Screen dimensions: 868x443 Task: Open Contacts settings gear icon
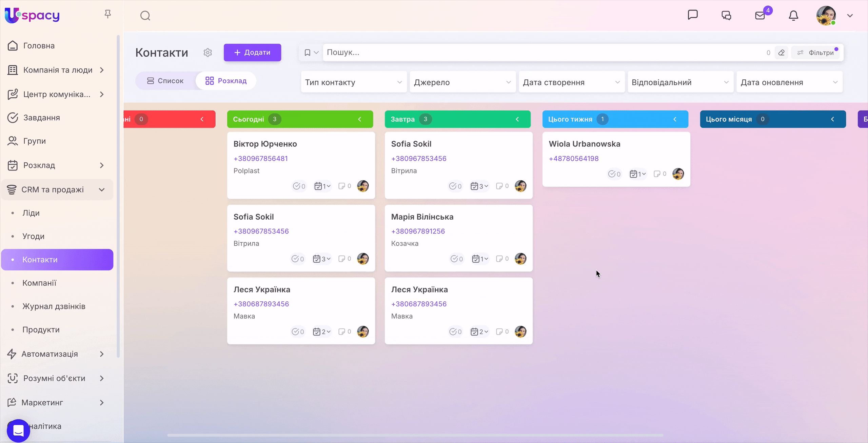point(208,53)
